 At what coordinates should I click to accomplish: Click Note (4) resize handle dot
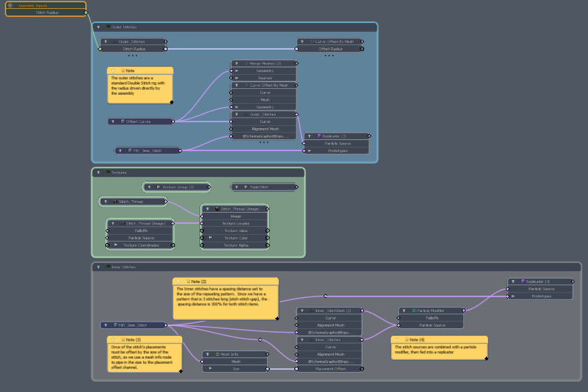(x=486, y=359)
